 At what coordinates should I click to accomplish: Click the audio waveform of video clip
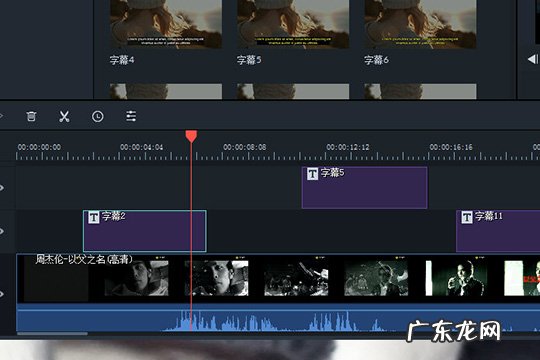278,320
